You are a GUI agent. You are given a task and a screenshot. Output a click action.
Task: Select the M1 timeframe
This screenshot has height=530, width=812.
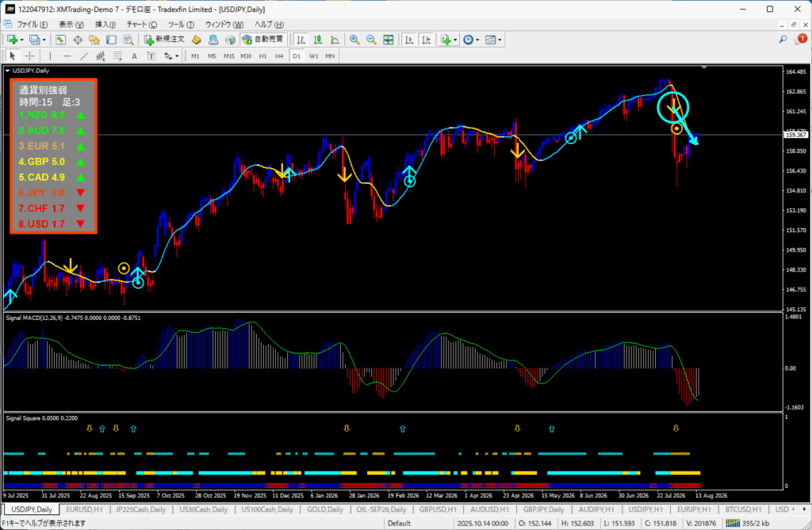[195, 56]
